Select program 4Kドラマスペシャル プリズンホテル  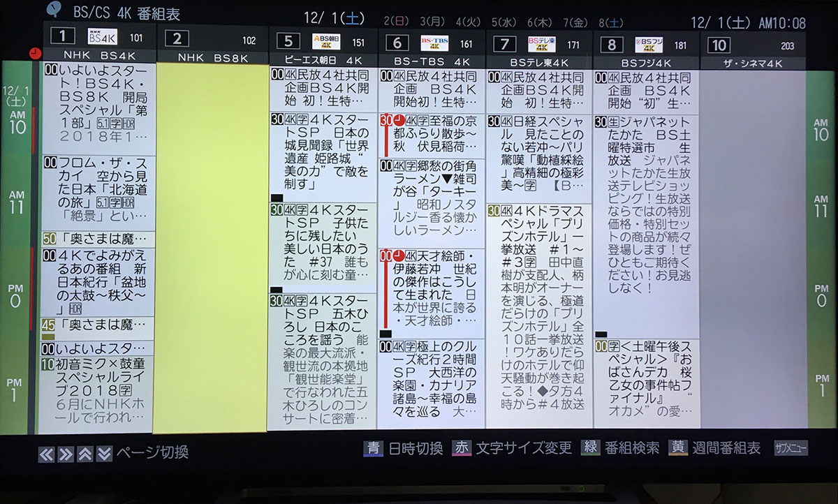pos(540,316)
